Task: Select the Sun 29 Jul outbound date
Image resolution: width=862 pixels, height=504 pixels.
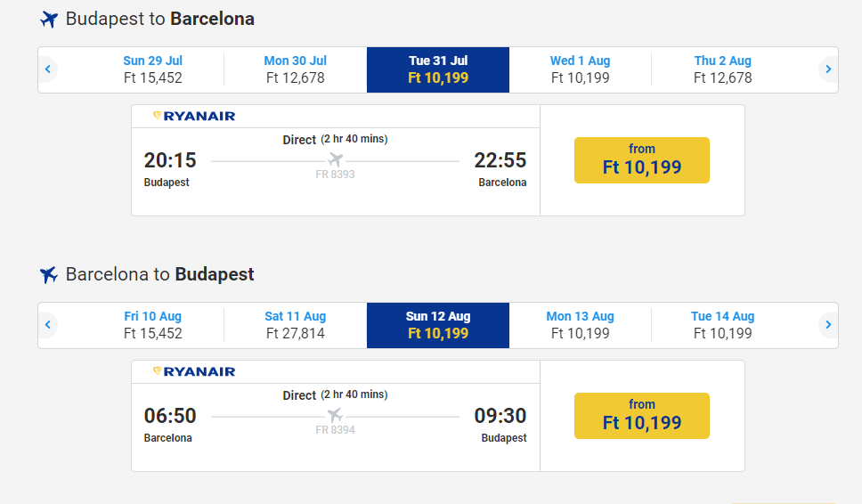Action: click(153, 69)
